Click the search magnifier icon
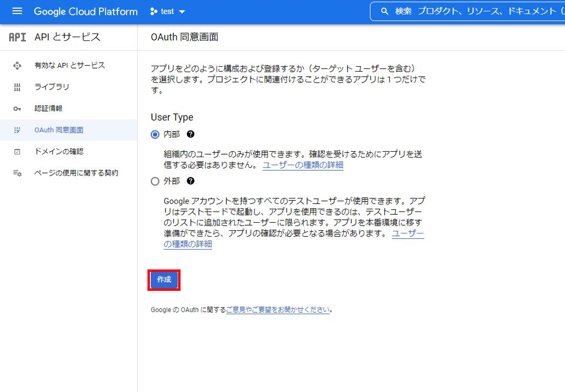Image resolution: width=565 pixels, height=392 pixels. point(385,11)
